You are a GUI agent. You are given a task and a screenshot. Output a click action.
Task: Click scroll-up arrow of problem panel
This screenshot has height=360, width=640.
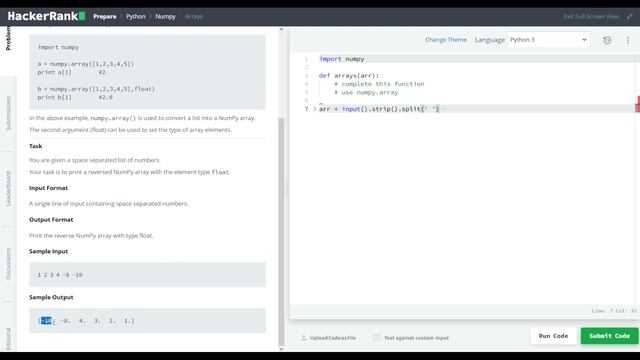coord(281,29)
